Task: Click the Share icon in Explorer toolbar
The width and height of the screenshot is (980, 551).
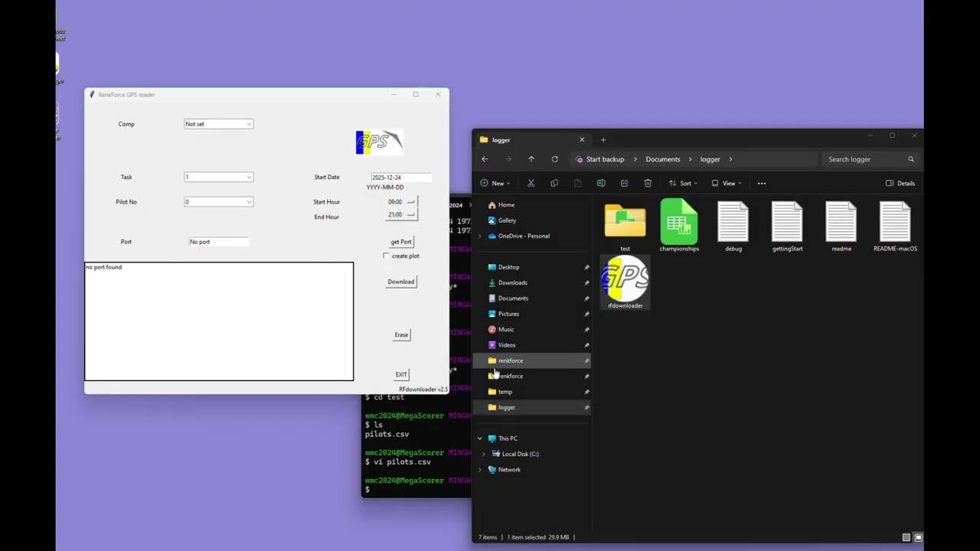Action: [x=624, y=183]
